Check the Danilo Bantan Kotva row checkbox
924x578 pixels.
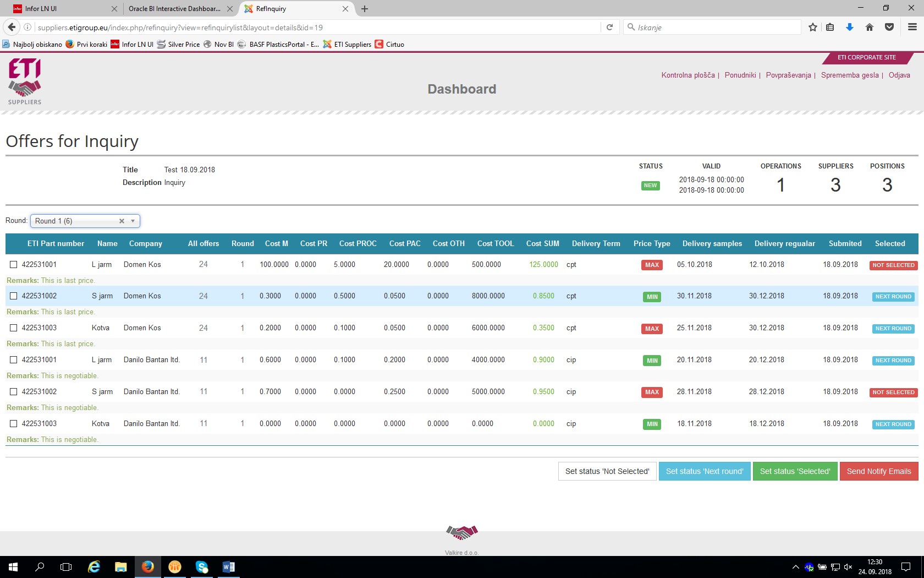14,424
